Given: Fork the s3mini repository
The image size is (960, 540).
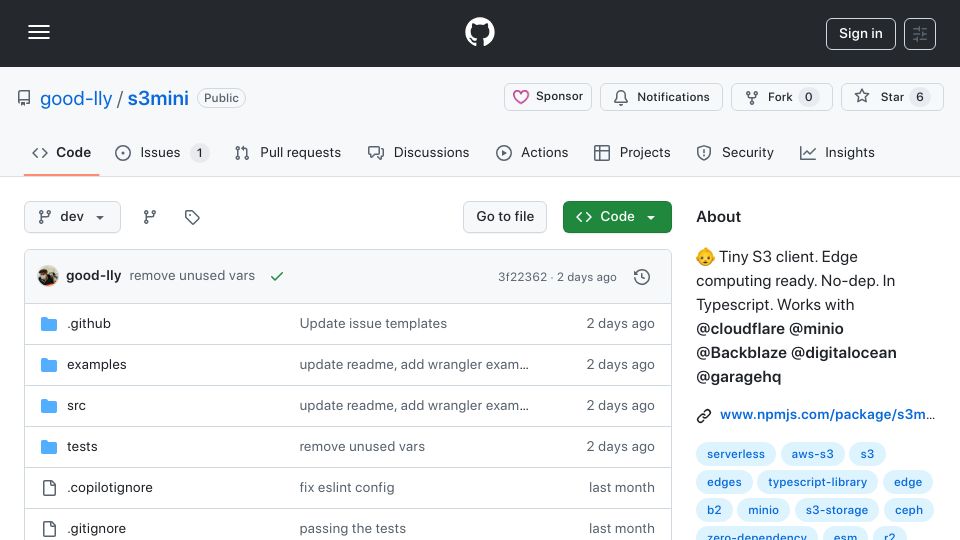Looking at the screenshot, I should 782,97.
